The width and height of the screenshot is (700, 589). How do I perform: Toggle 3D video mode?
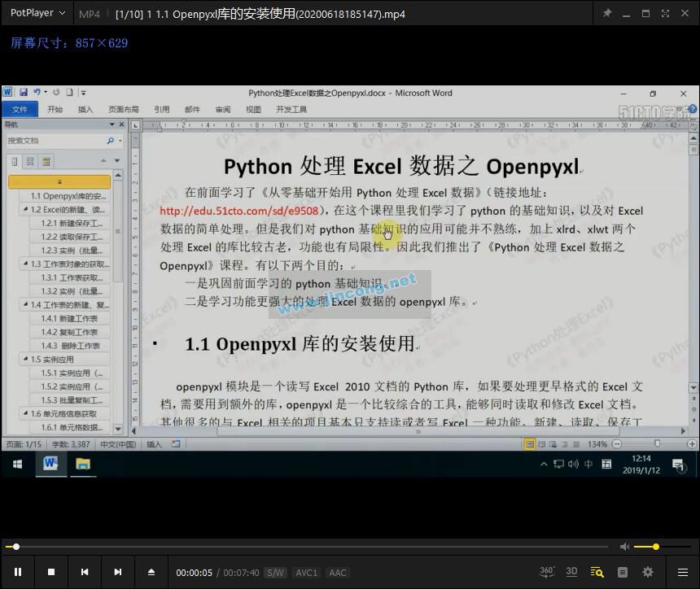(571, 572)
